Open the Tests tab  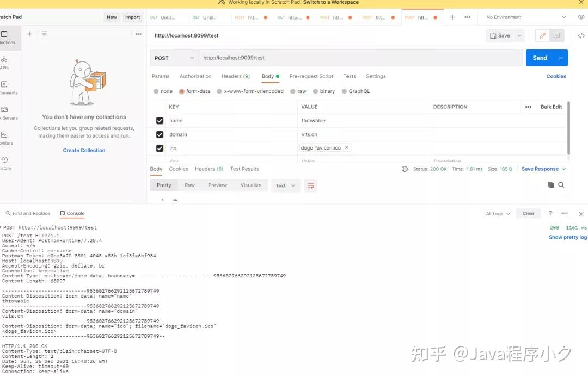350,76
